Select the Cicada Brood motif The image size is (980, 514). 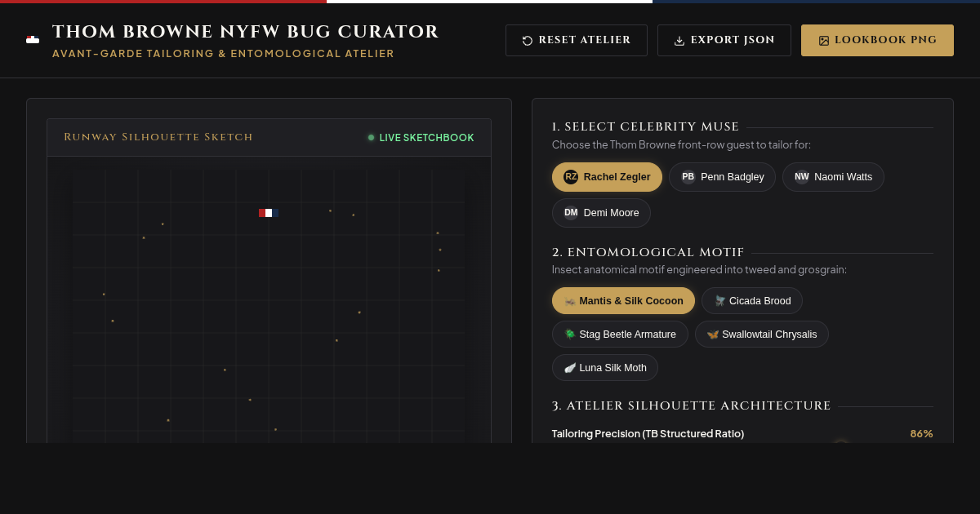pyautogui.click(x=752, y=301)
